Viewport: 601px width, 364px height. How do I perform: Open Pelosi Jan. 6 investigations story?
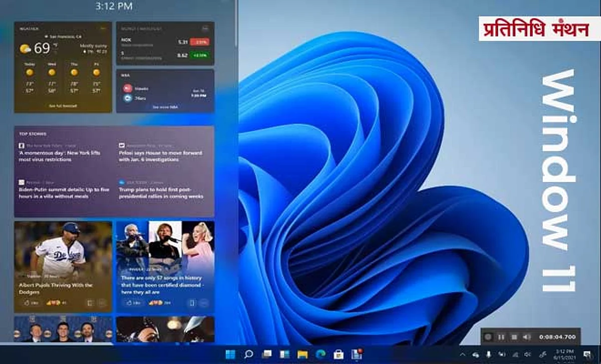(160, 156)
